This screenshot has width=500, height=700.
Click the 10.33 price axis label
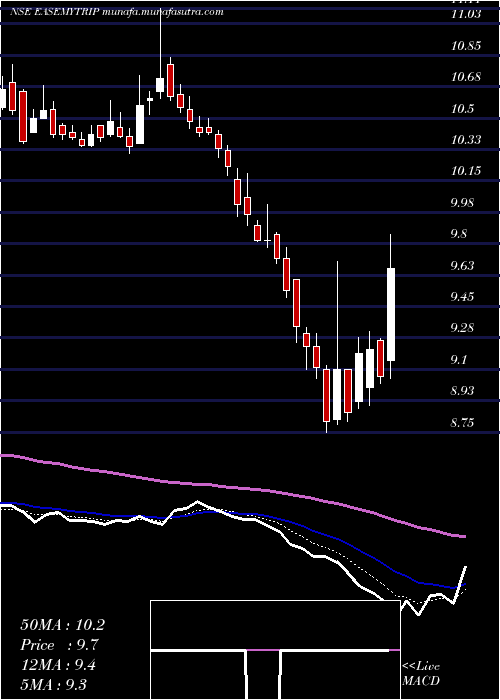(x=466, y=140)
